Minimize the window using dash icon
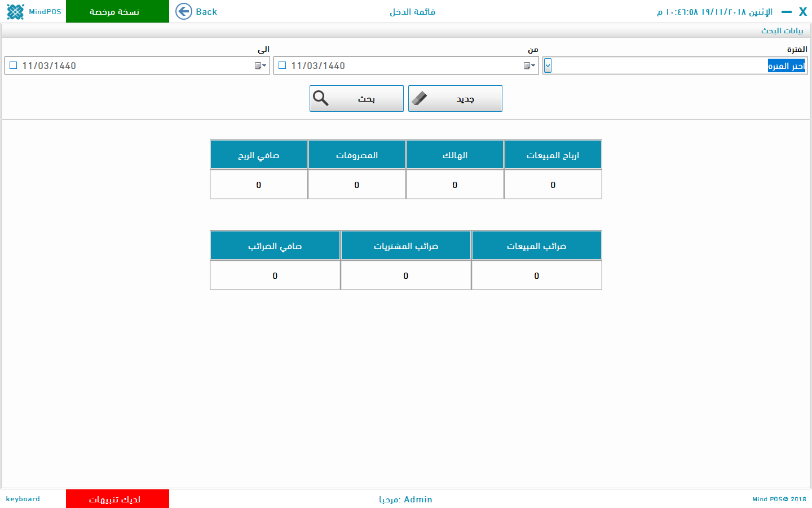This screenshot has height=508, width=812. point(786,12)
